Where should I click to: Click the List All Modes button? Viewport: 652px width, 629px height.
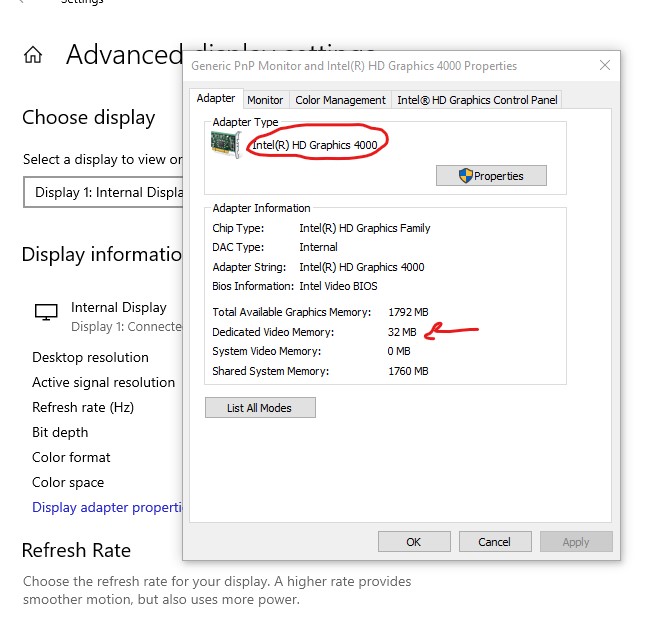coord(260,408)
